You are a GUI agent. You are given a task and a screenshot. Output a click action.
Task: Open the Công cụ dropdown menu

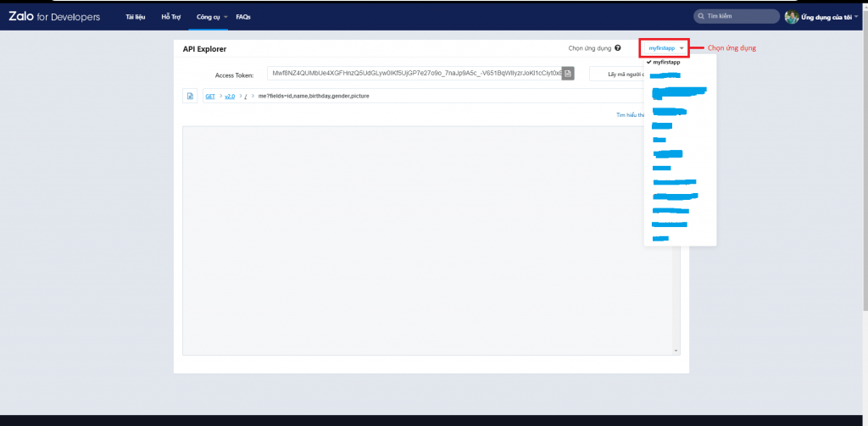[212, 17]
